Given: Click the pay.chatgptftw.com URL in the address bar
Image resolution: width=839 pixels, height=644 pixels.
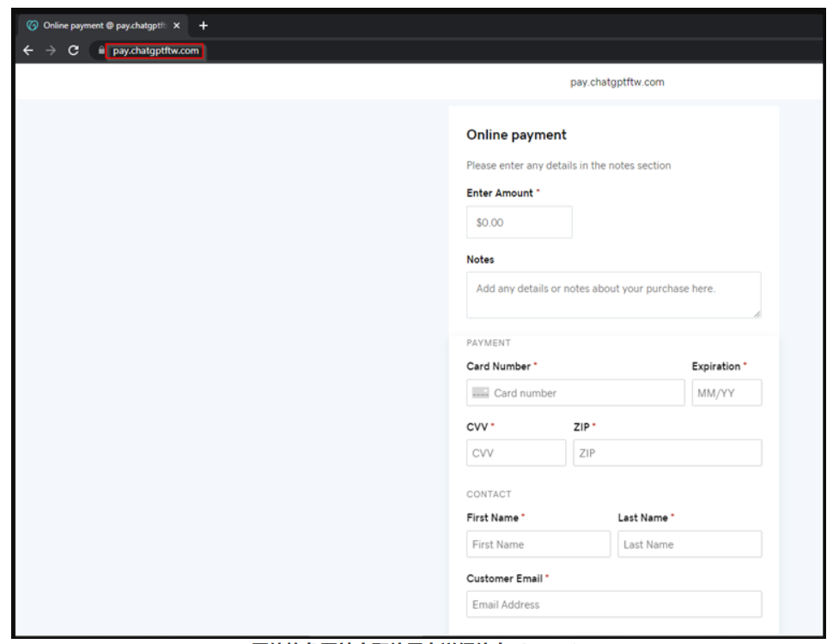Looking at the screenshot, I should point(155,51).
